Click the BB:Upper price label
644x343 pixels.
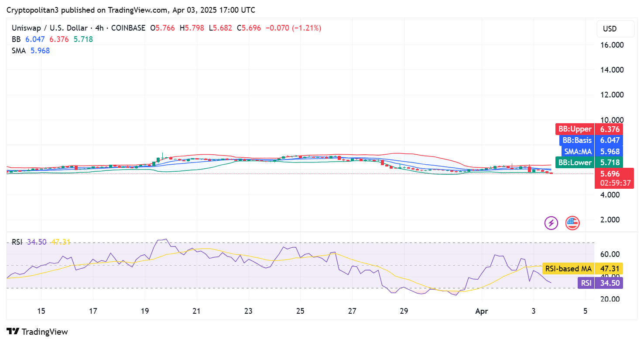click(x=575, y=129)
